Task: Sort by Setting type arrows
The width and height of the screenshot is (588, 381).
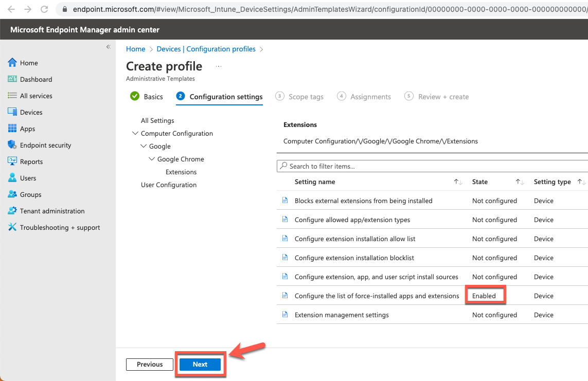Action: click(x=581, y=182)
